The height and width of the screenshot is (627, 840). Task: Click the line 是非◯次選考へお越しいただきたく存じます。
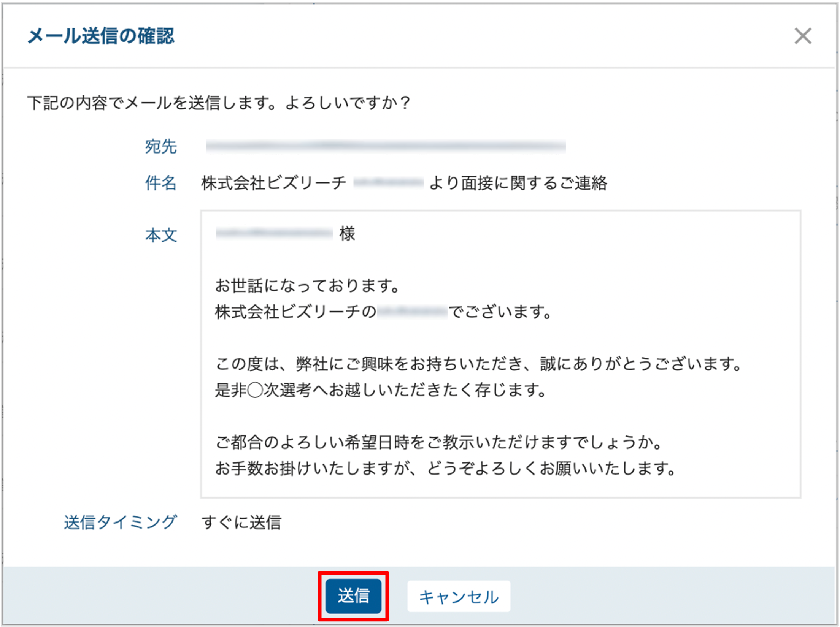381,390
